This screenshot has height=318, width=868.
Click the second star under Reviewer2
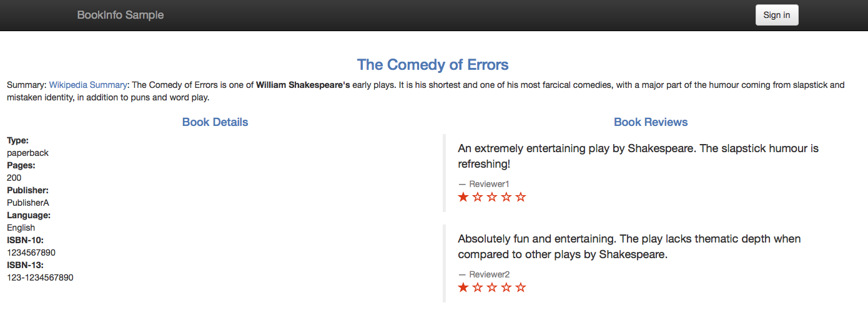[x=478, y=287]
